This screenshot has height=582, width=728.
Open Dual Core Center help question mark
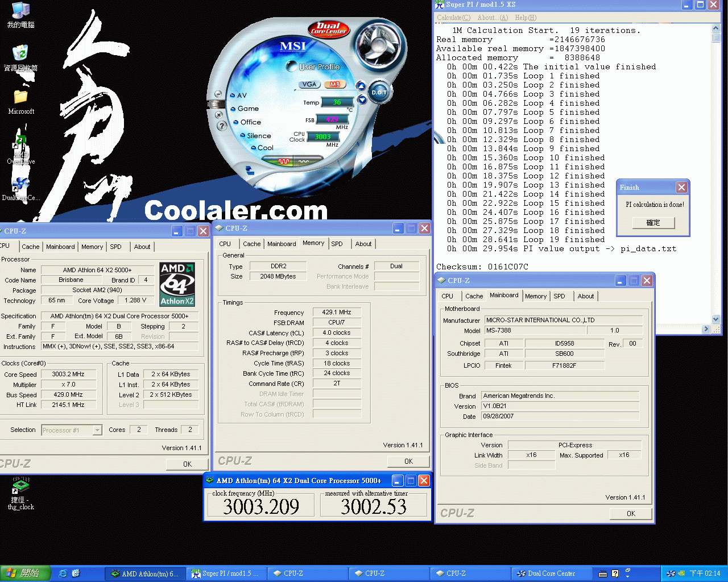[222, 126]
